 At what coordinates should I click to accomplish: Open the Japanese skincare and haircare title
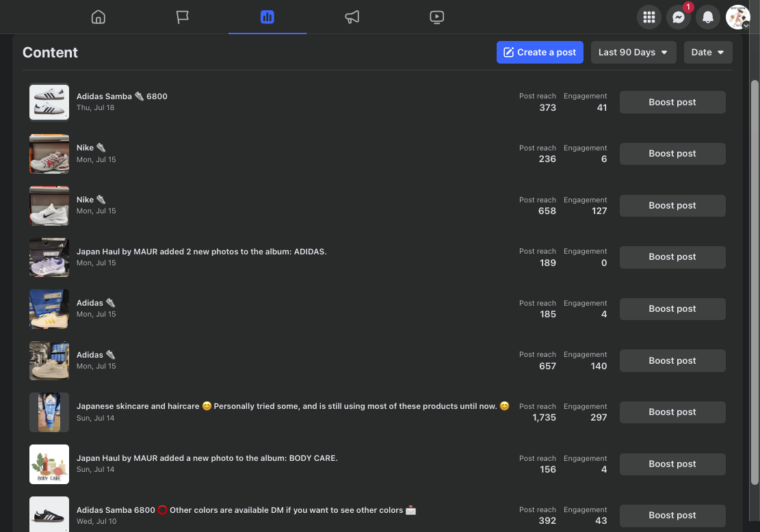click(x=293, y=406)
